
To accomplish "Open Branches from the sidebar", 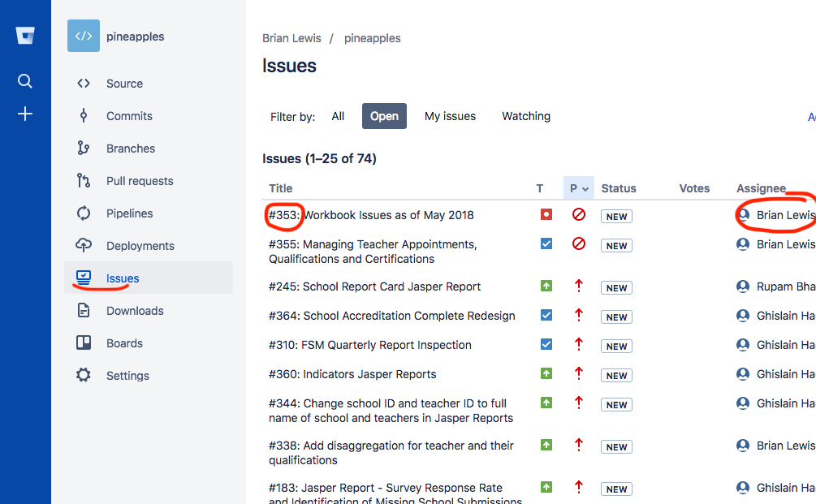I will pos(130,149).
